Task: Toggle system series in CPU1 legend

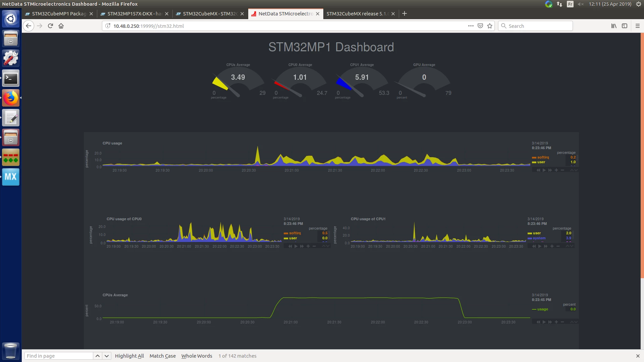Action: point(537,238)
